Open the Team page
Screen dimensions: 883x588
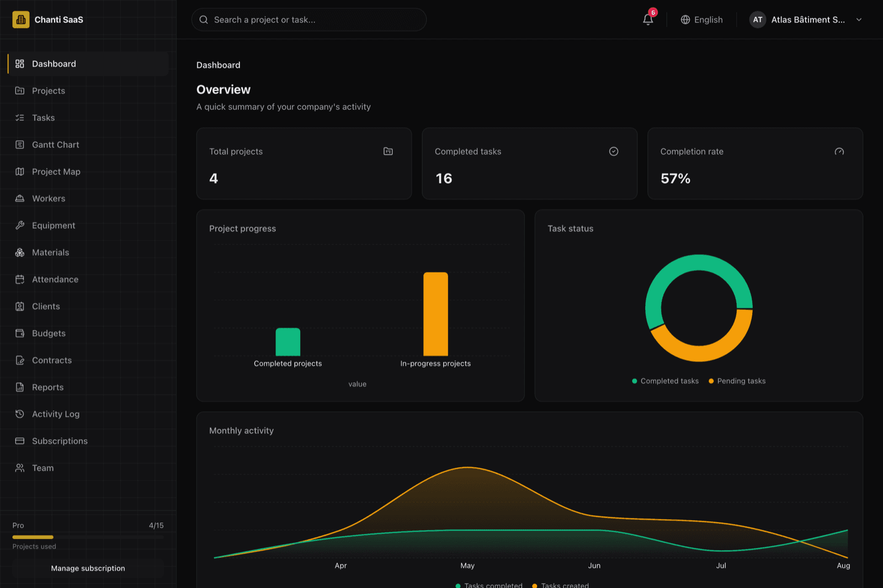(x=88, y=468)
